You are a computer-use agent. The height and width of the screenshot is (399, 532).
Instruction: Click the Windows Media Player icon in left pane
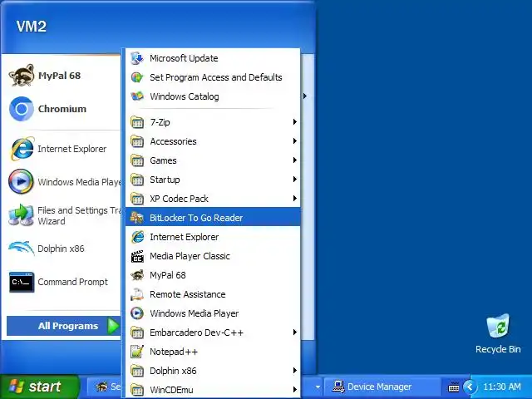[21, 181]
